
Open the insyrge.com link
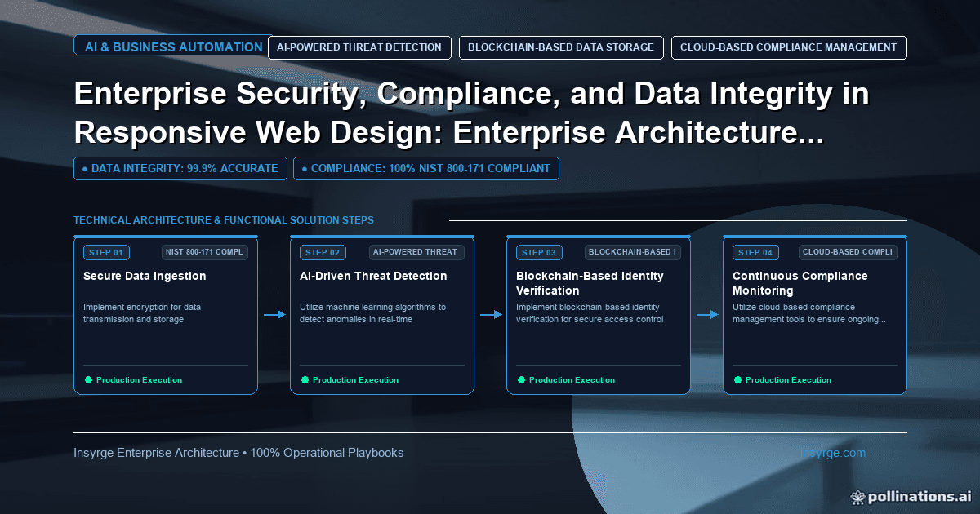point(833,453)
